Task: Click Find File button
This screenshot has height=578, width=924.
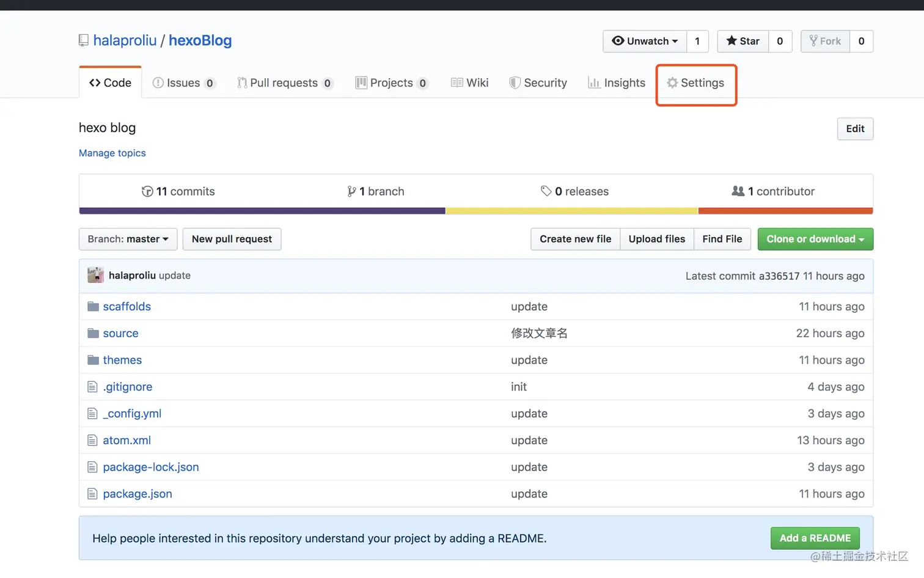Action: [722, 239]
